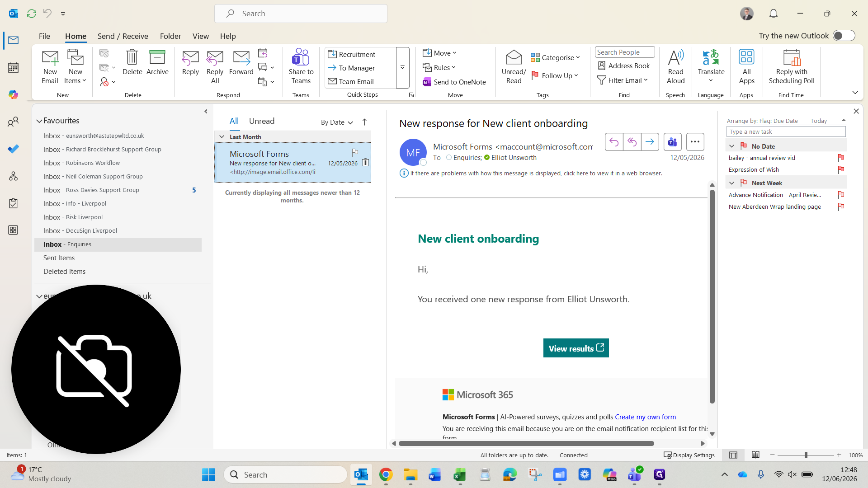Screen dimensions: 868x488
Task: Click the Unread/Read envelope icon
Action: click(514, 67)
